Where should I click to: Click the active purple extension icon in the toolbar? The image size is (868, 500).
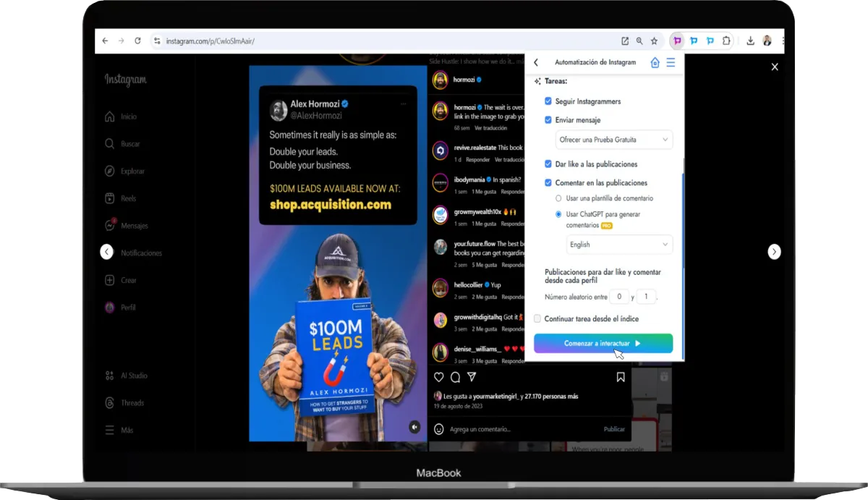[677, 41]
